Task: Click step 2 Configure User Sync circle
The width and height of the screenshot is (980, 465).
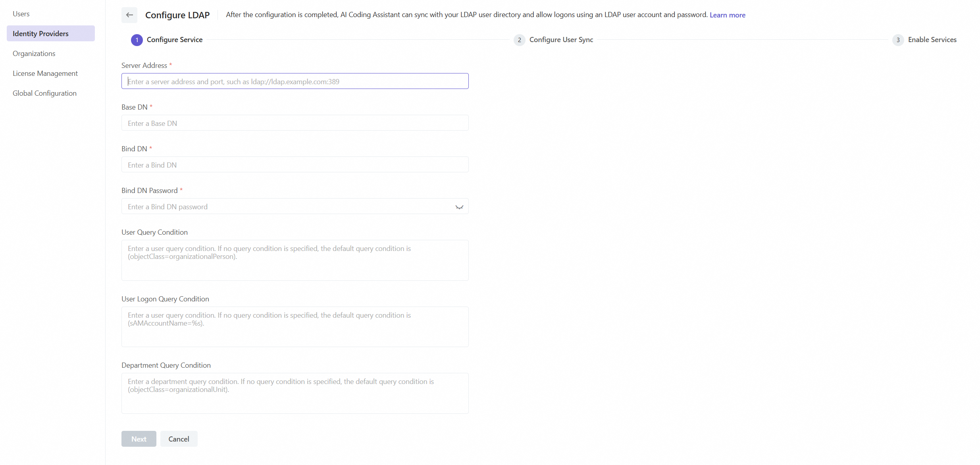Action: [x=519, y=40]
